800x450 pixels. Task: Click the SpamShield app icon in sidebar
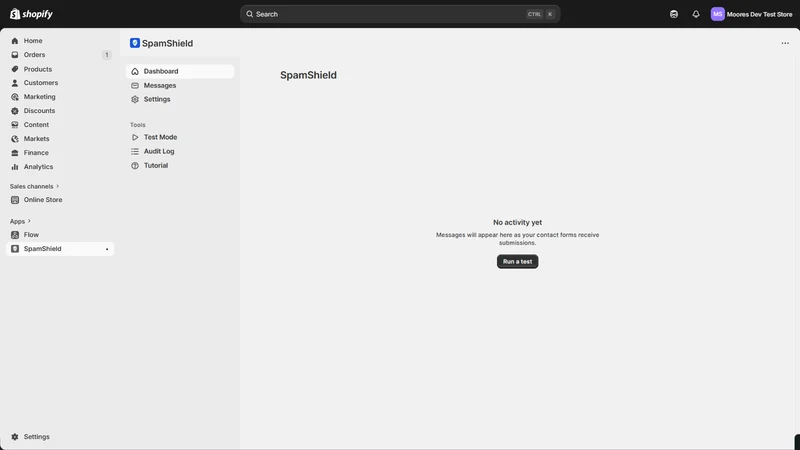point(15,249)
